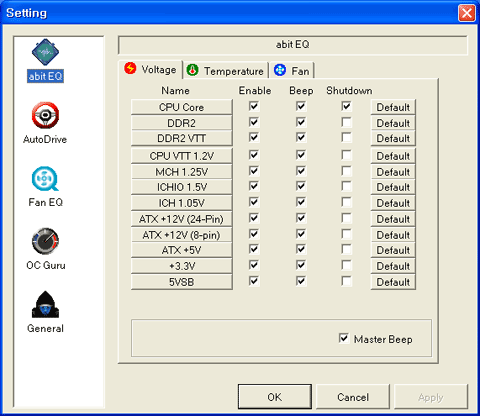Click the CPU VTT 1.2V name button
This screenshot has width=480, height=416.
(x=182, y=156)
